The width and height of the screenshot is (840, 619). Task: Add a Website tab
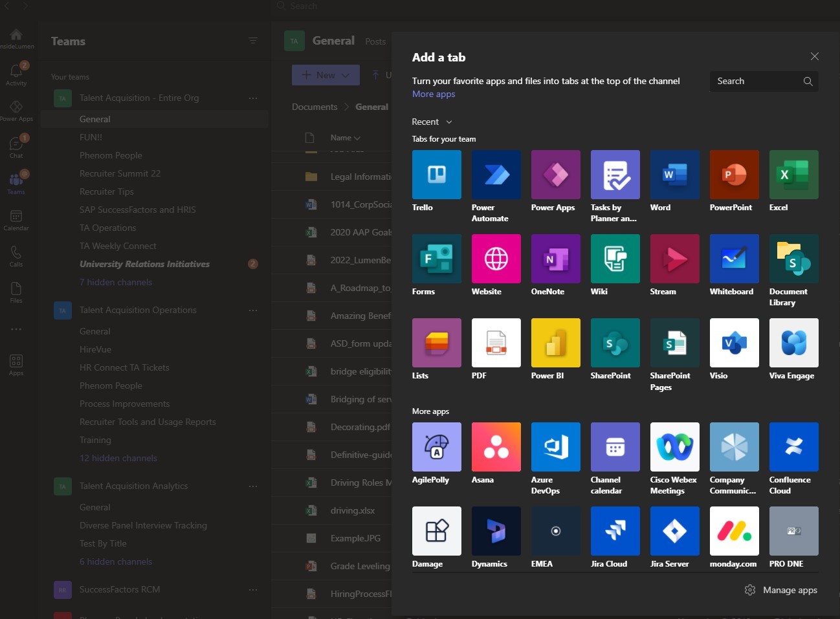point(496,259)
